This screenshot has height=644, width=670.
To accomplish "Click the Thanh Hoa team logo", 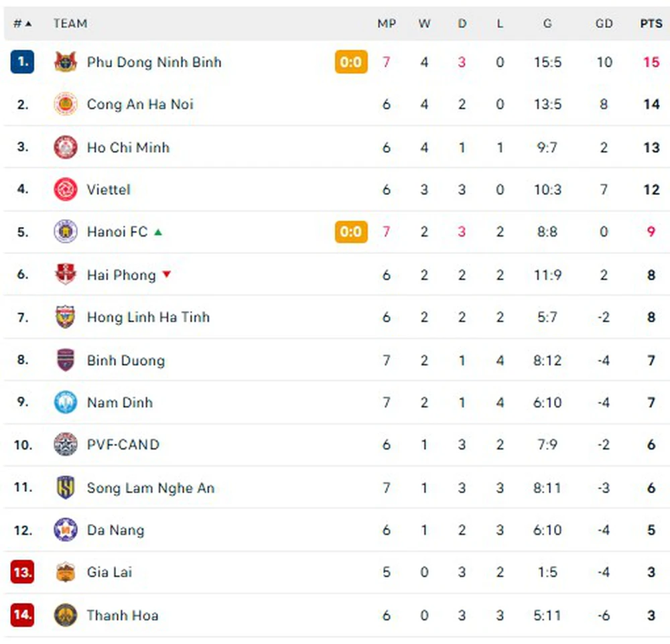I will 66,615.
